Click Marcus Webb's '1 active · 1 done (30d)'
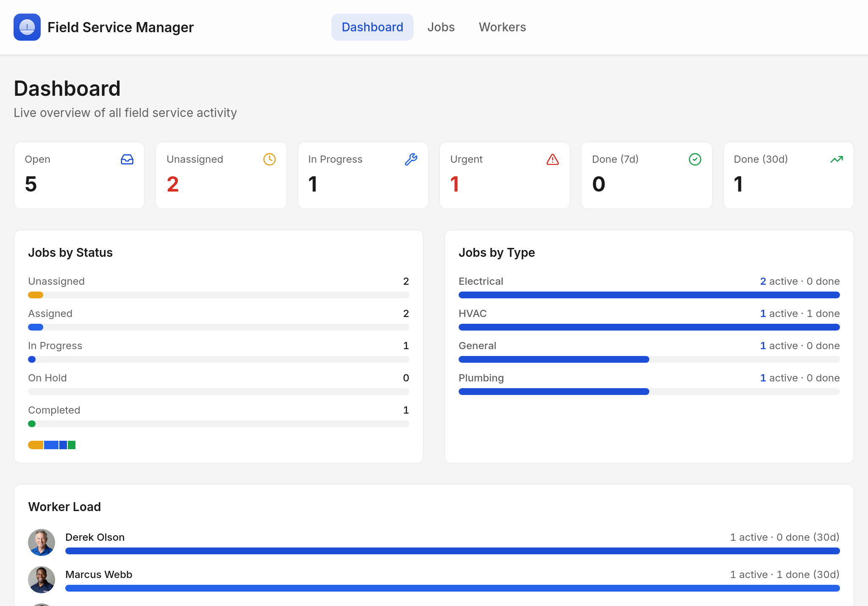Image resolution: width=868 pixels, height=606 pixels. pos(785,575)
